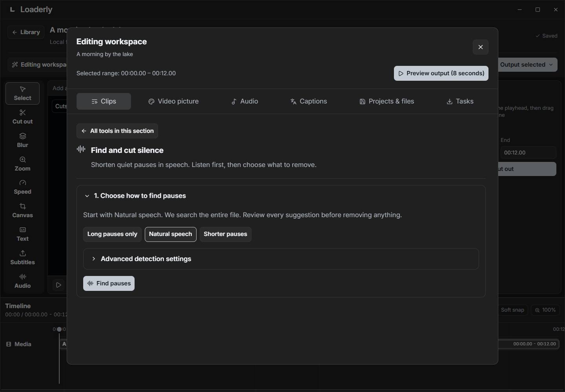Click the 100% zoom level control
This screenshot has width=565, height=392.
tap(545, 310)
